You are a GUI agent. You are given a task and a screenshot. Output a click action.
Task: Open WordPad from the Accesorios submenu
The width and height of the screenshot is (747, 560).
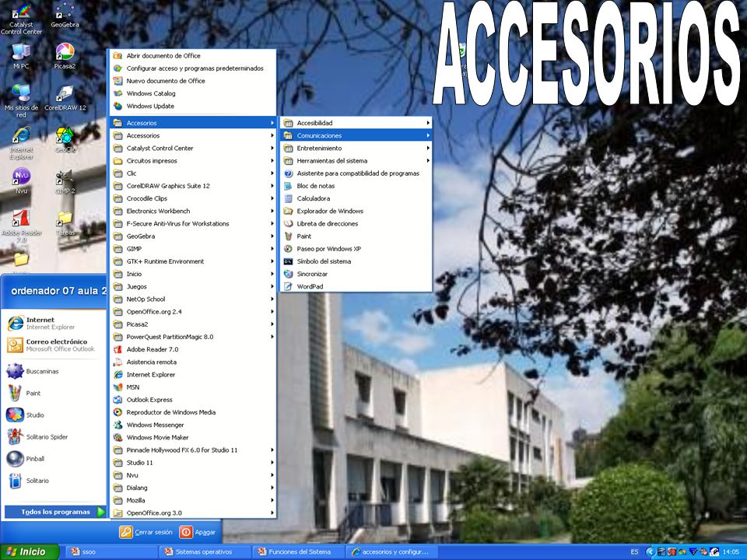point(356,287)
